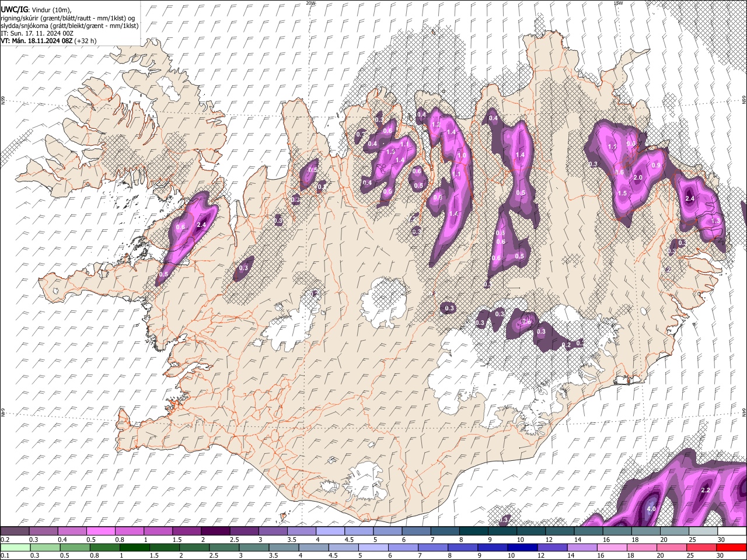Select lower legend swatch labeled 4

[x=314, y=547]
